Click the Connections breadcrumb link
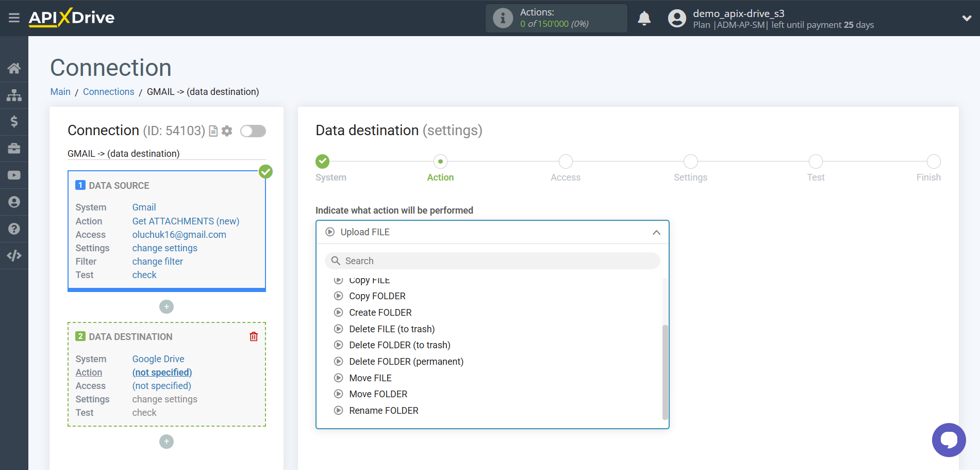980x470 pixels. tap(109, 92)
